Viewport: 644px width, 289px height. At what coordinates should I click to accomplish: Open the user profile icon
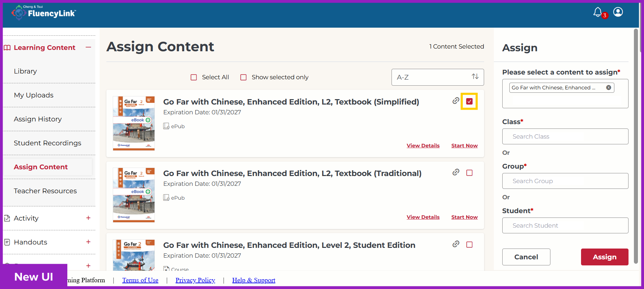pyautogui.click(x=618, y=12)
